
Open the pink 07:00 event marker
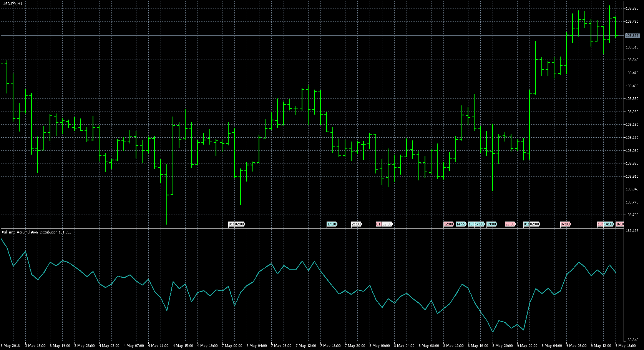click(565, 224)
